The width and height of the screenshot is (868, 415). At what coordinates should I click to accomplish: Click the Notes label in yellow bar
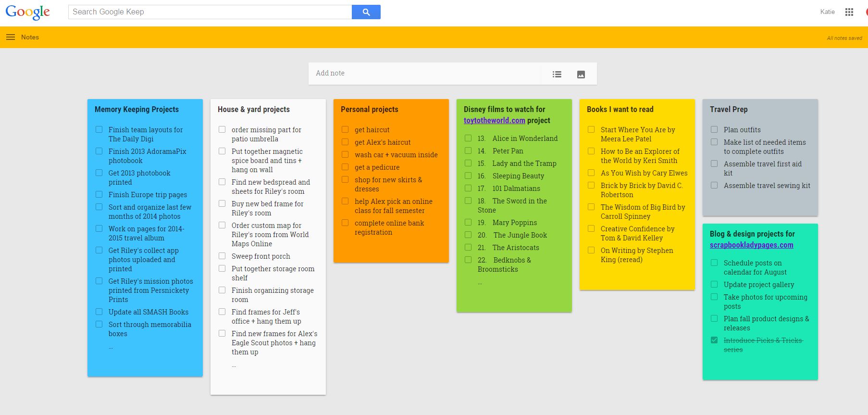coord(30,37)
